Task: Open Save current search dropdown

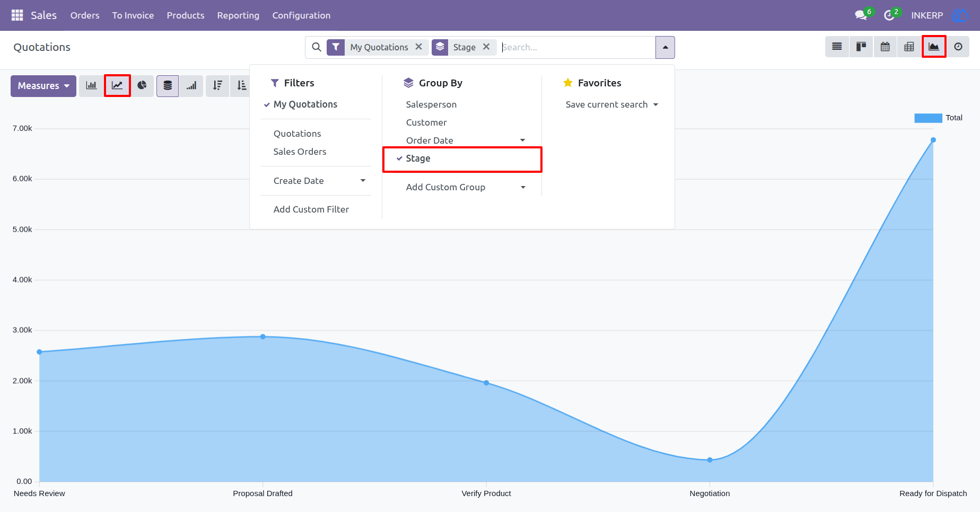Action: [x=612, y=105]
